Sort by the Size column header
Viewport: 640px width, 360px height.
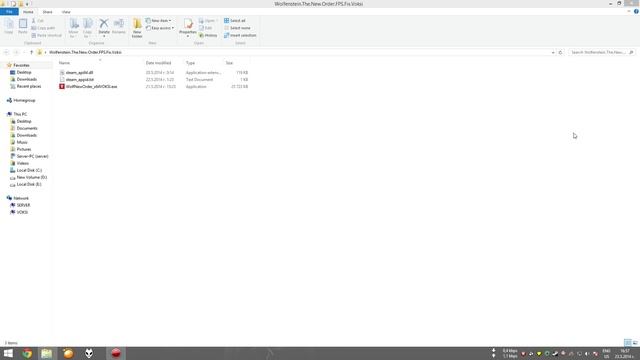tap(229, 63)
